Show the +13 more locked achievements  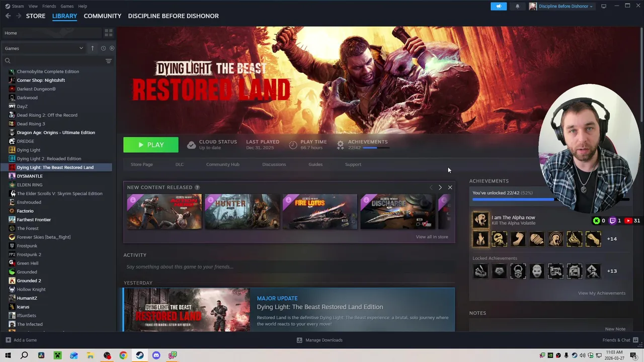tap(612, 271)
